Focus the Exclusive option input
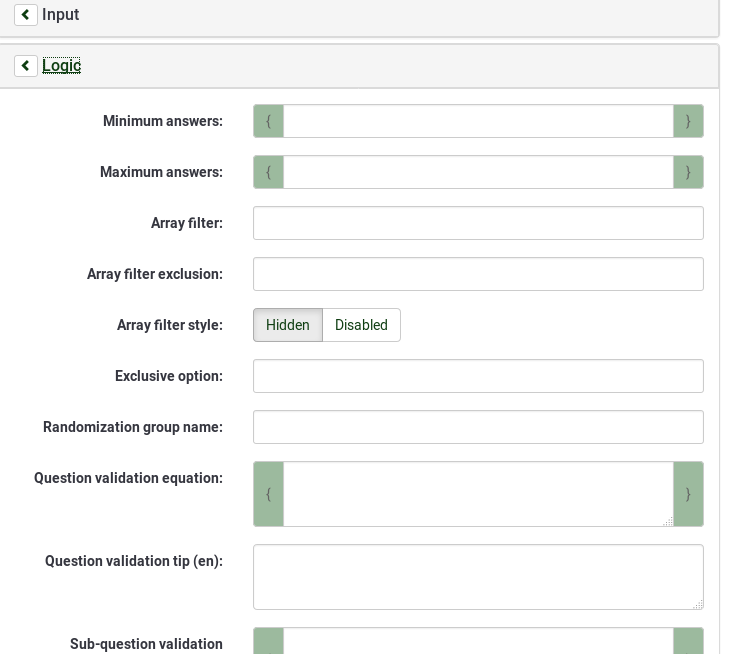 click(478, 376)
